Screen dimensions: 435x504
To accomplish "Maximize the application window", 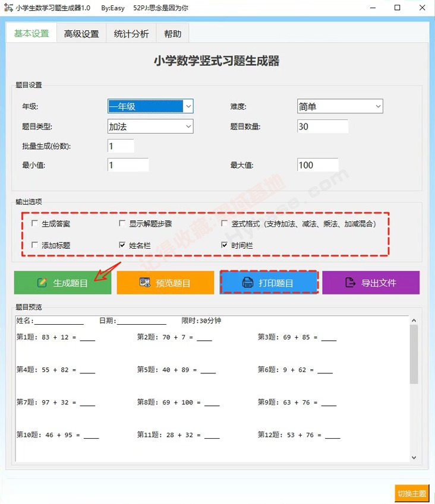I will pyautogui.click(x=398, y=7).
